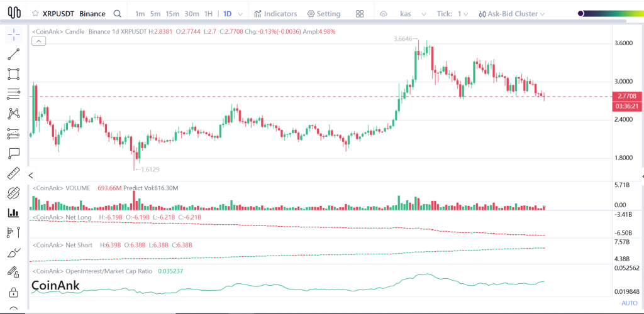Switch to the 5m timeframe
Screen dimensions: 644x314
155,14
